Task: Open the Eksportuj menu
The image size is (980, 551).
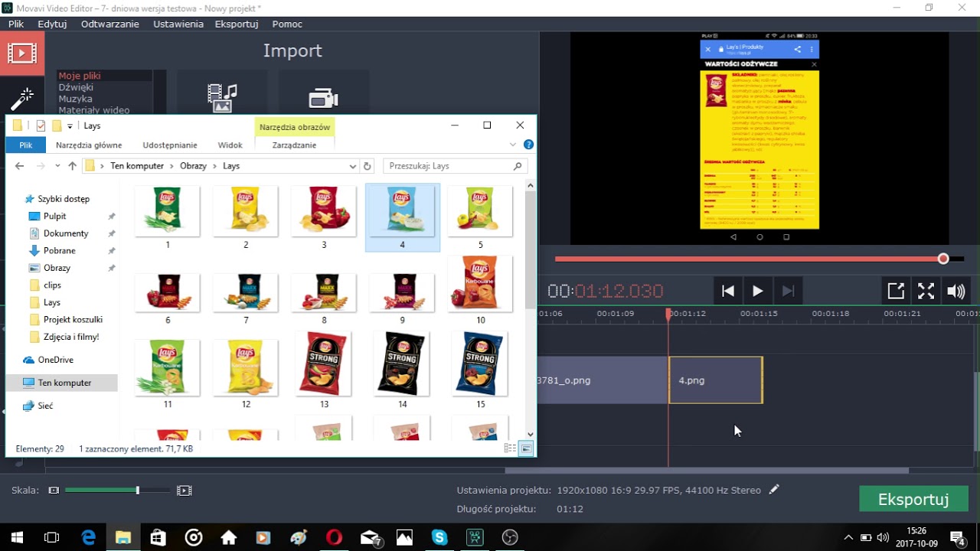Action: pos(237,24)
